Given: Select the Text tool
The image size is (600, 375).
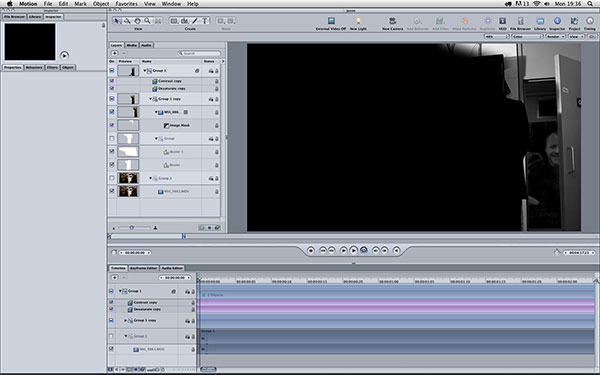Looking at the screenshot, I should click(205, 21).
